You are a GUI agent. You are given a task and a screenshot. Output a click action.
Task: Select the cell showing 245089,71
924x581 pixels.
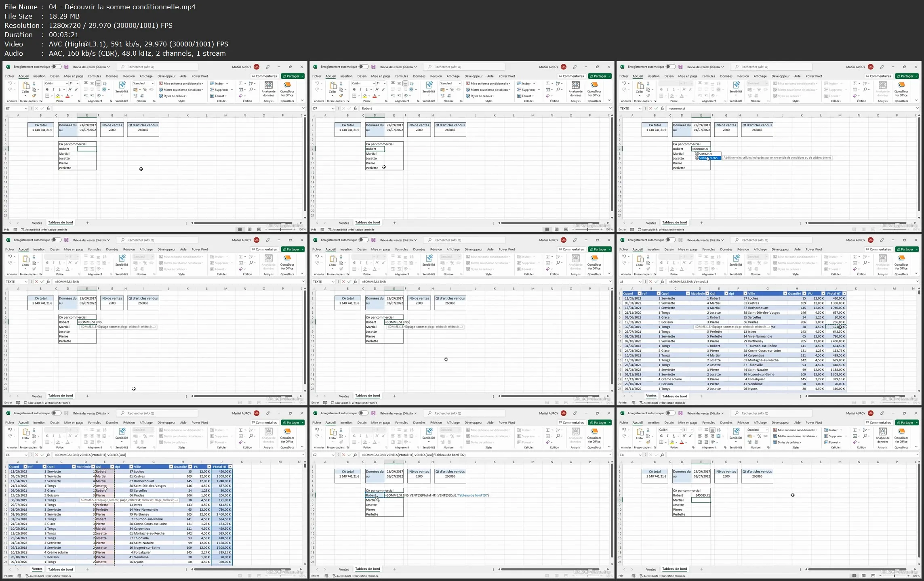pyautogui.click(x=701, y=495)
